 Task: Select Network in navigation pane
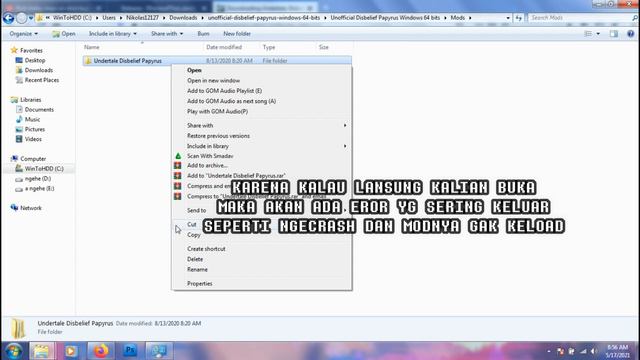point(26,208)
